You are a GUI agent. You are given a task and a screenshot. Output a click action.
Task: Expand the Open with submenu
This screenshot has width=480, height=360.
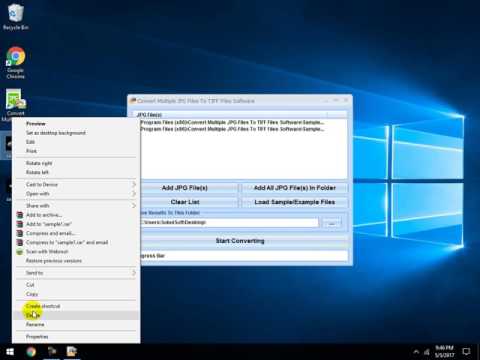(x=76, y=194)
